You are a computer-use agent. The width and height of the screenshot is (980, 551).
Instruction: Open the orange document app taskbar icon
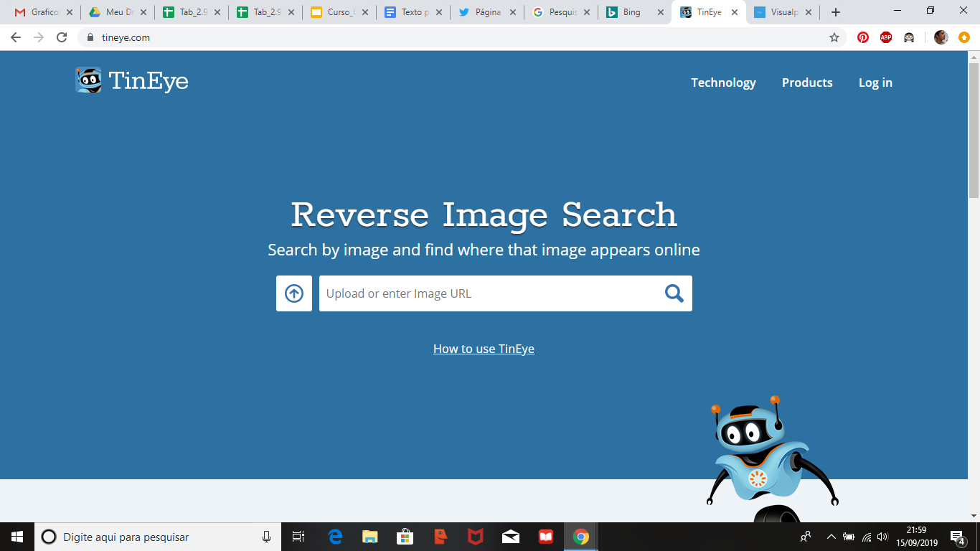point(440,537)
